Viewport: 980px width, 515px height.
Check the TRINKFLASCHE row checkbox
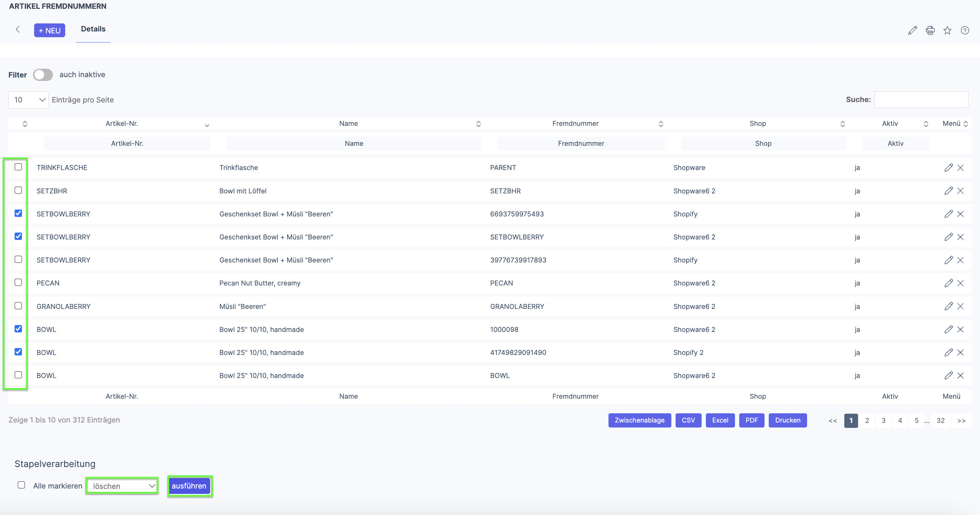[x=18, y=167]
